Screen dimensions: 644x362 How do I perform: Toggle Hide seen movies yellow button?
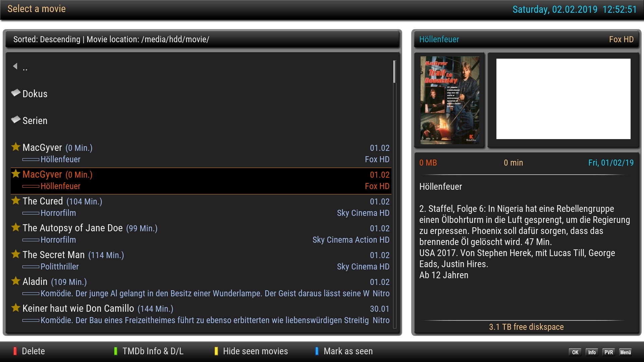click(x=216, y=351)
